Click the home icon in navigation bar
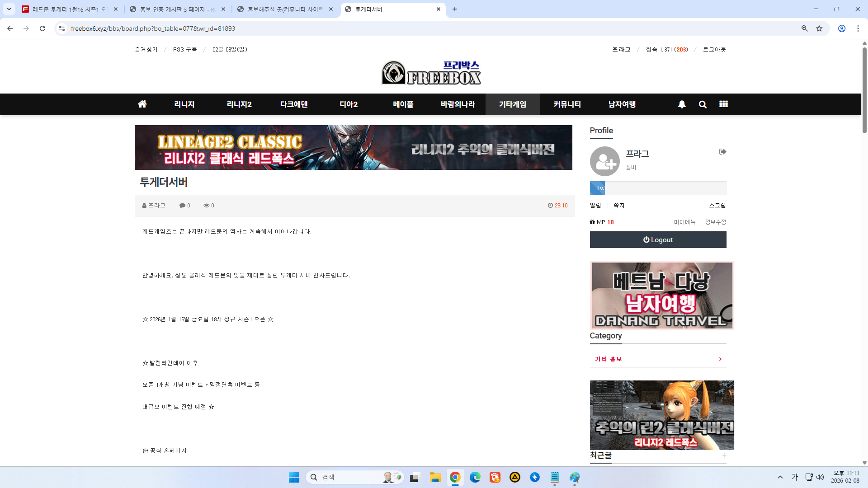Viewport: 868px width, 488px height. point(142,104)
